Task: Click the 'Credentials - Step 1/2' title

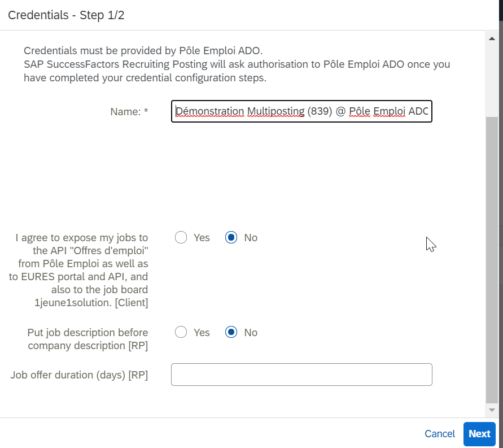Action: coord(66,15)
